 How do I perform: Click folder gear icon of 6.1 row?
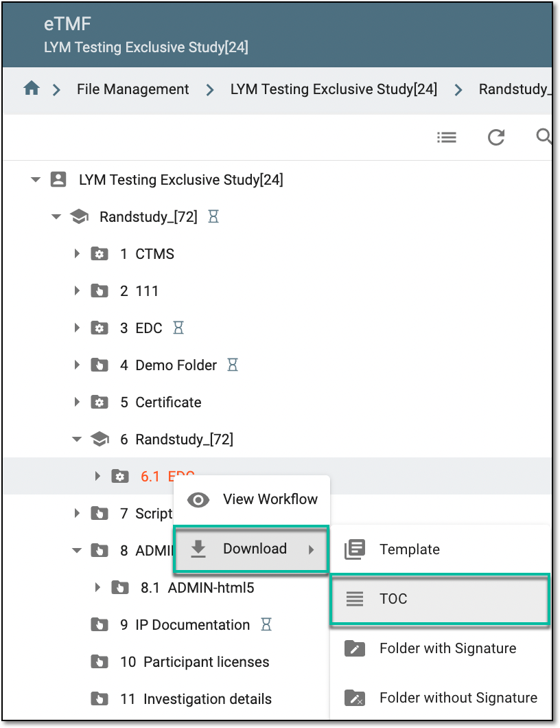click(120, 477)
